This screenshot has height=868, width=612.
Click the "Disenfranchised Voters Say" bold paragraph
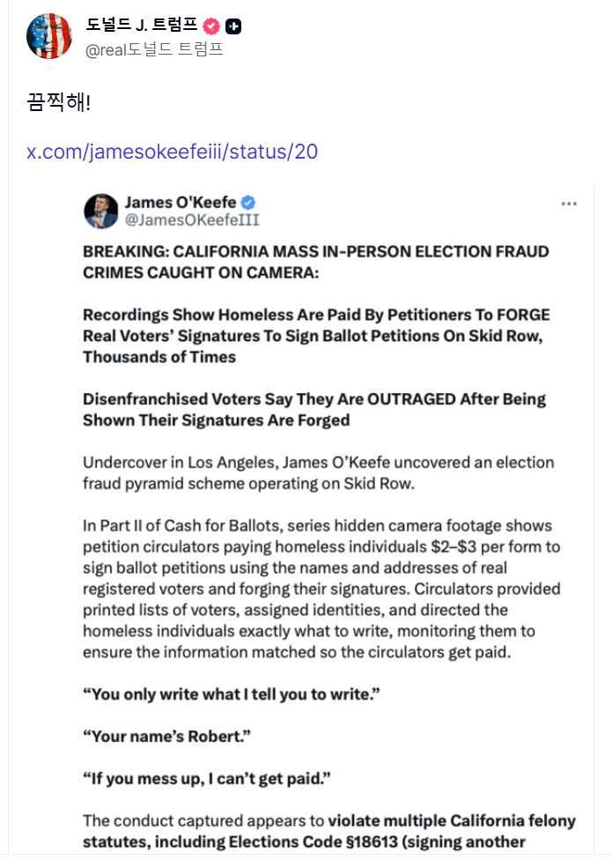click(314, 410)
